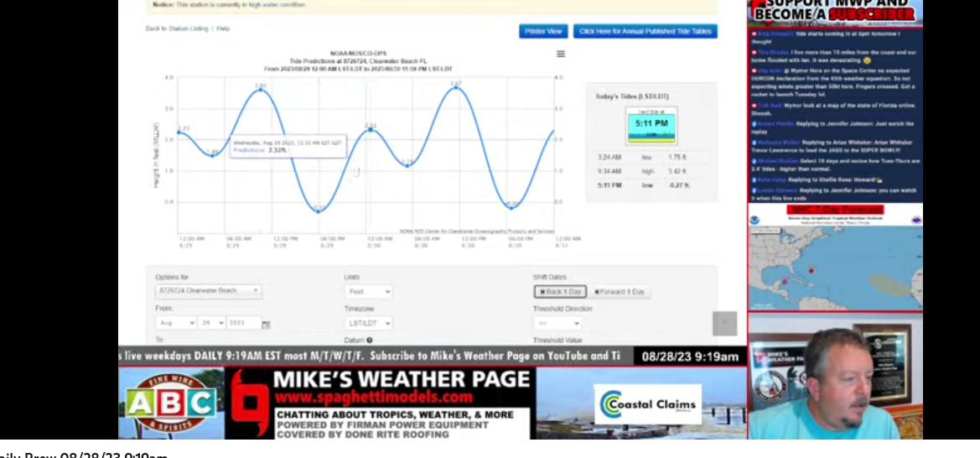This screenshot has height=458, width=980.
Task: Click the 1.49 ft chart data point
Action: pos(212,155)
